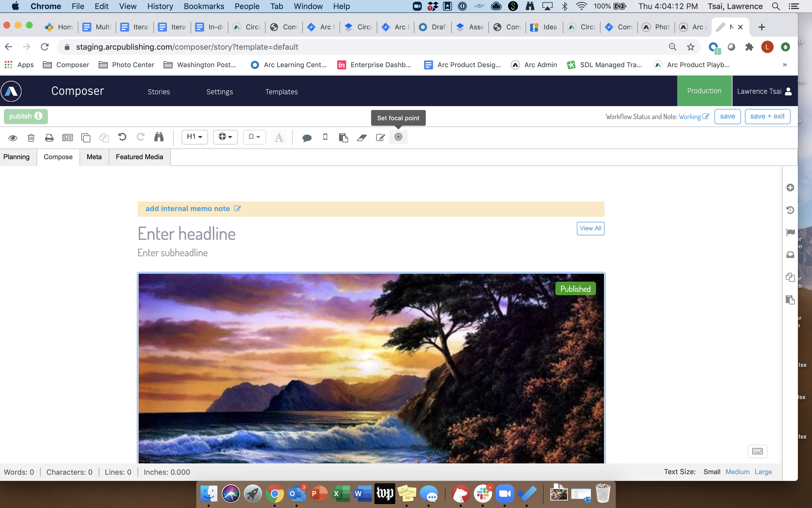This screenshot has height=508, width=812.
Task: Click the Set focal point target icon
Action: click(x=398, y=137)
